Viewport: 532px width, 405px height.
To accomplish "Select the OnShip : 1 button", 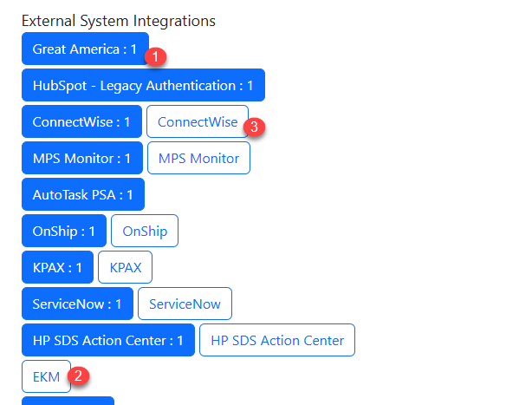I will tap(64, 231).
